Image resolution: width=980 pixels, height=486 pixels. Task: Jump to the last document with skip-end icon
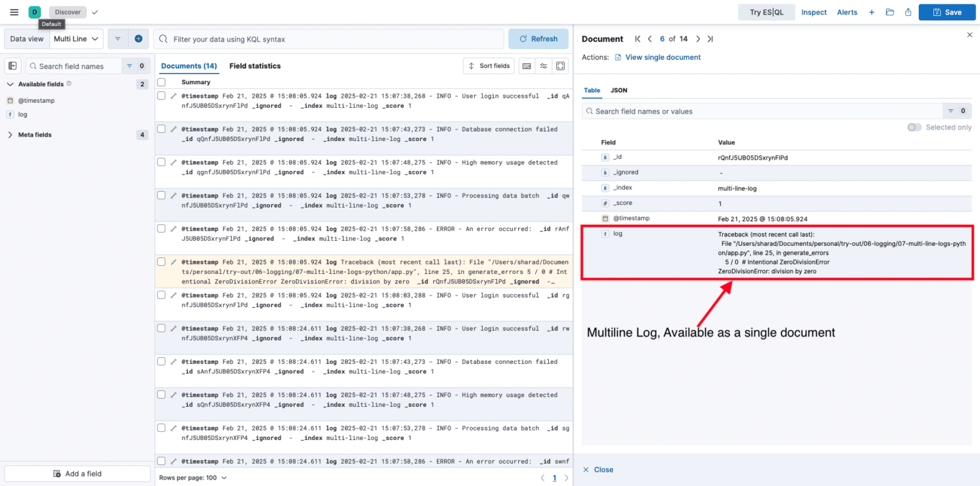(710, 38)
